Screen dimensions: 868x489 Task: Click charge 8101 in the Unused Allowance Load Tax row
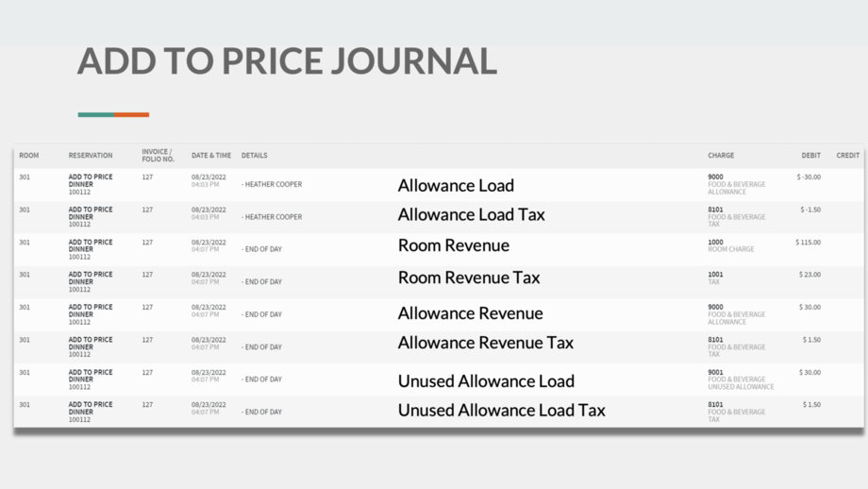(715, 405)
